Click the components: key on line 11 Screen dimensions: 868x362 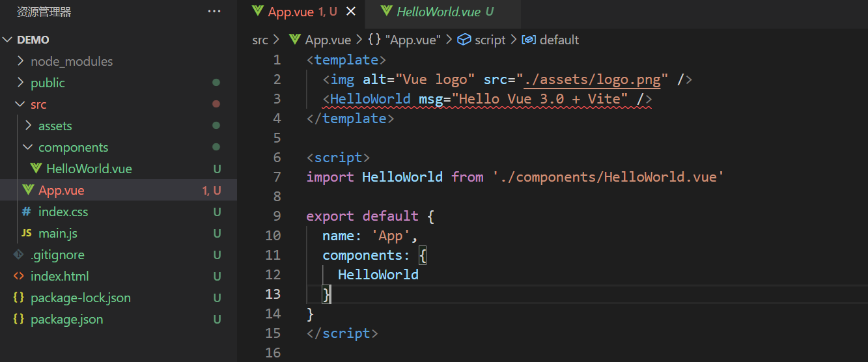[367, 255]
